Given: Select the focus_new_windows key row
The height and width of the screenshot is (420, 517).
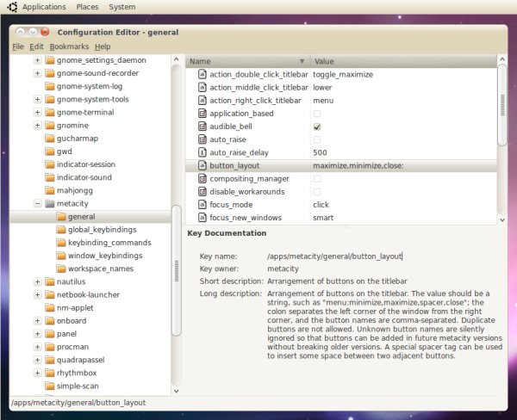Looking at the screenshot, I should point(341,218).
